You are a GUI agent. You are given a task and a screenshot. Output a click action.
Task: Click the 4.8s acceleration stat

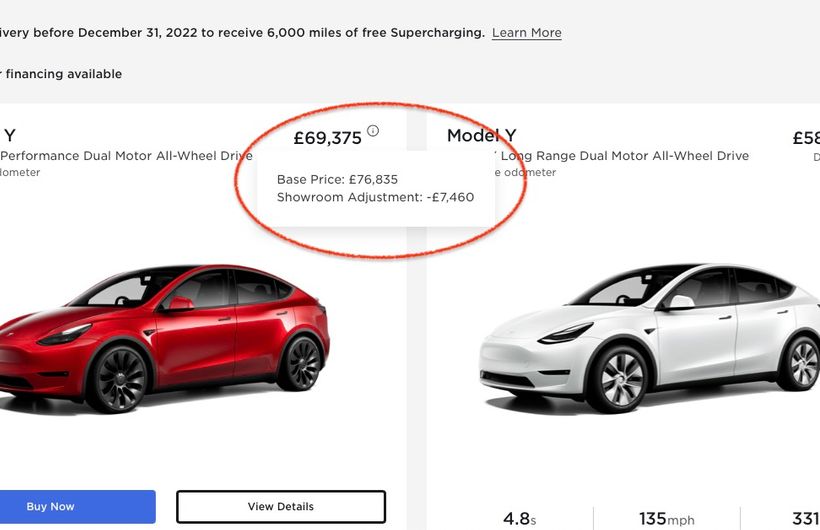tap(517, 519)
